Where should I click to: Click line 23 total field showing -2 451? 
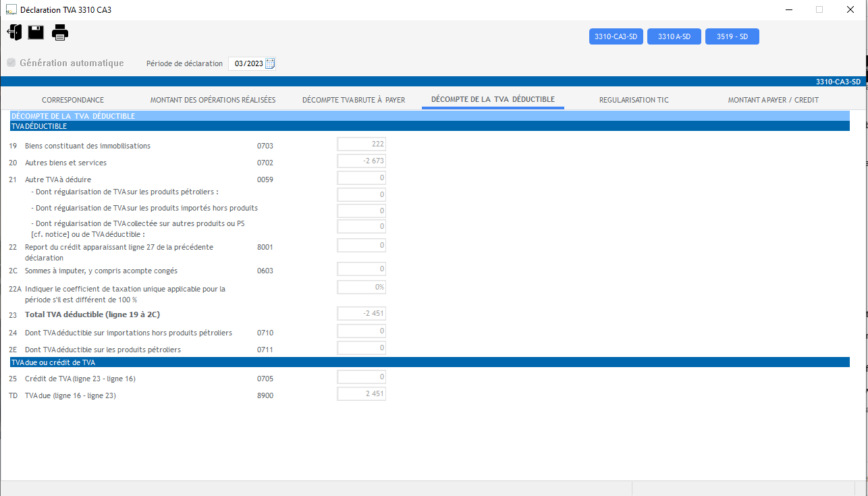pos(361,313)
